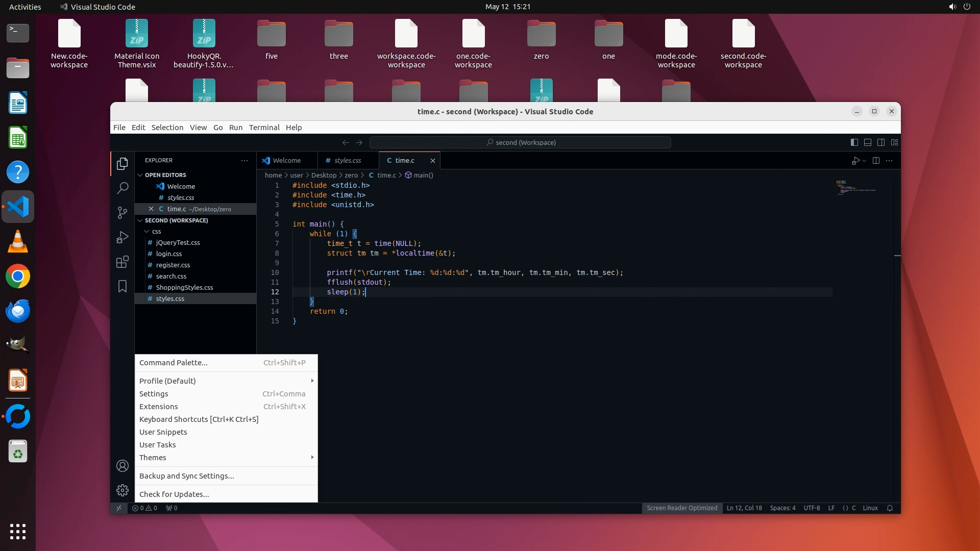Viewport: 980px width, 551px height.
Task: Click the split editor right icon
Action: (x=876, y=160)
